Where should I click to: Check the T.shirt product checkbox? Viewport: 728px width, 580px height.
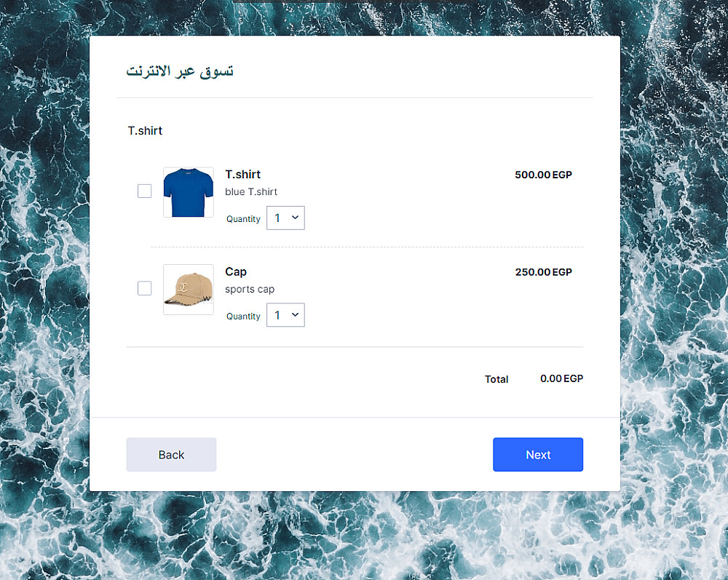click(x=144, y=191)
